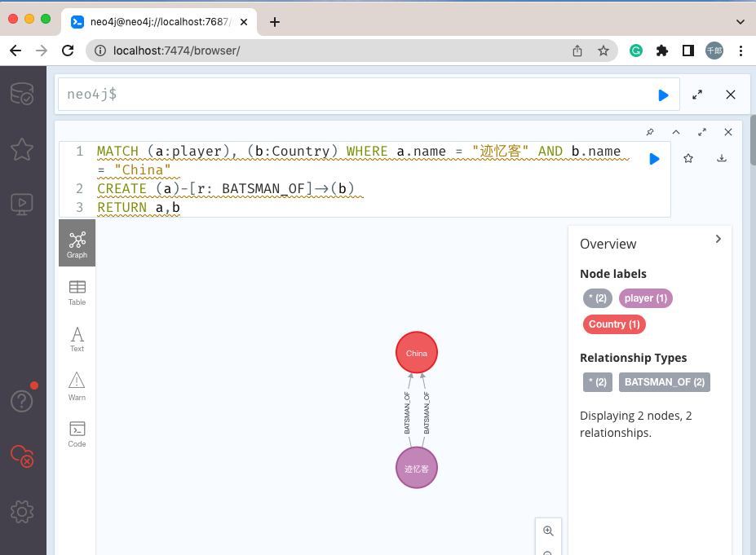Open the Chrome profile avatar
The image size is (756, 555).
coord(714,51)
